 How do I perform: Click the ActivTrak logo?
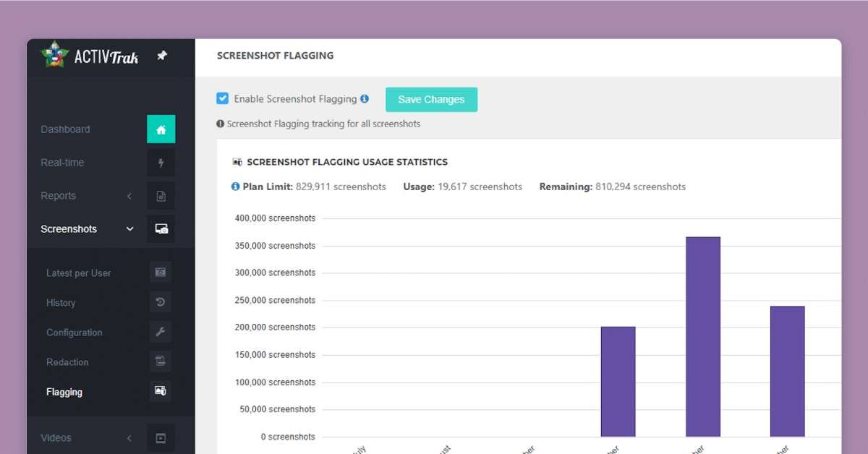click(89, 56)
